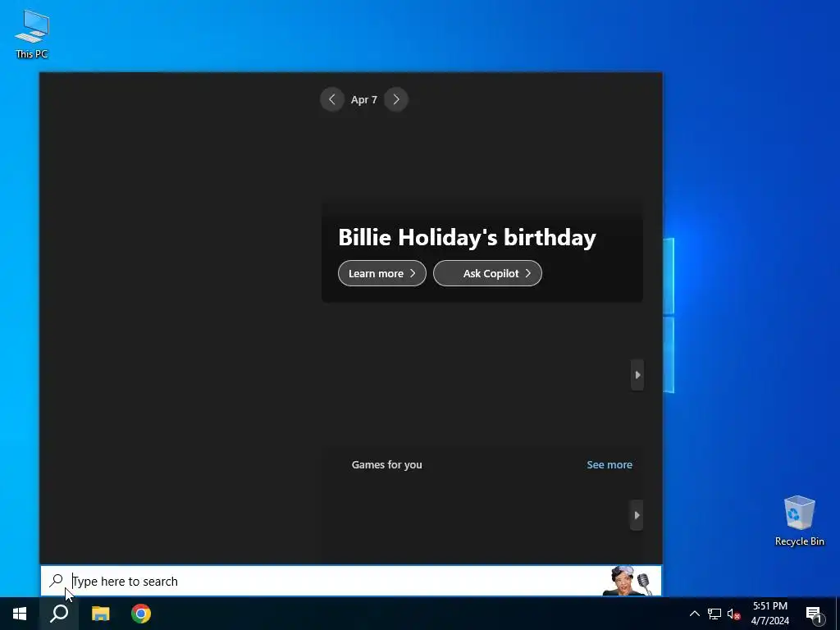Open the muted volume tray icon
The height and width of the screenshot is (630, 840).
pos(733,614)
